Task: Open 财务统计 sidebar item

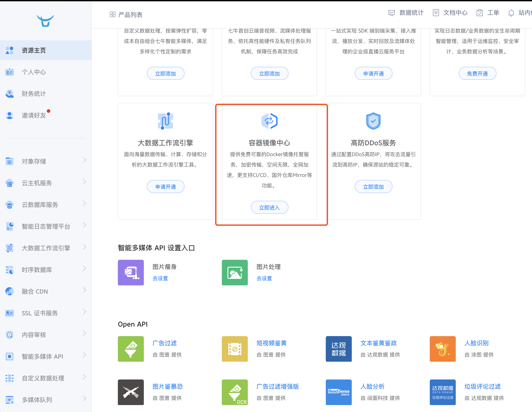Action: tap(34, 94)
